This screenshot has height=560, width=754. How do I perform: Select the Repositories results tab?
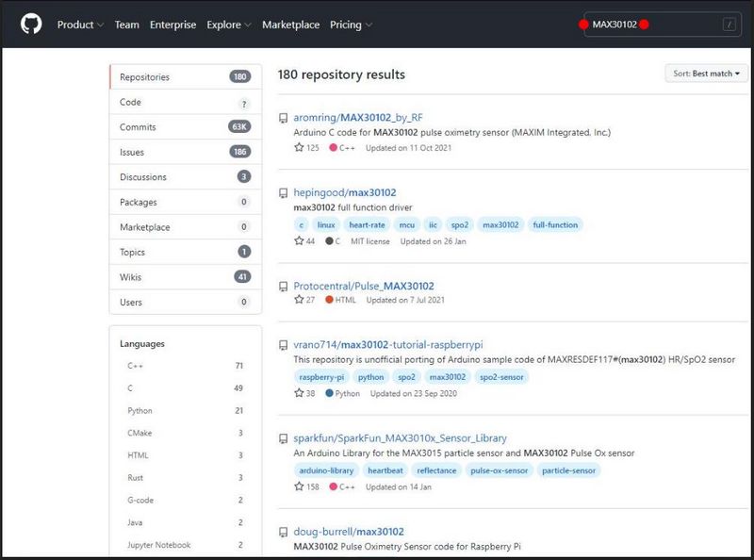(186, 77)
